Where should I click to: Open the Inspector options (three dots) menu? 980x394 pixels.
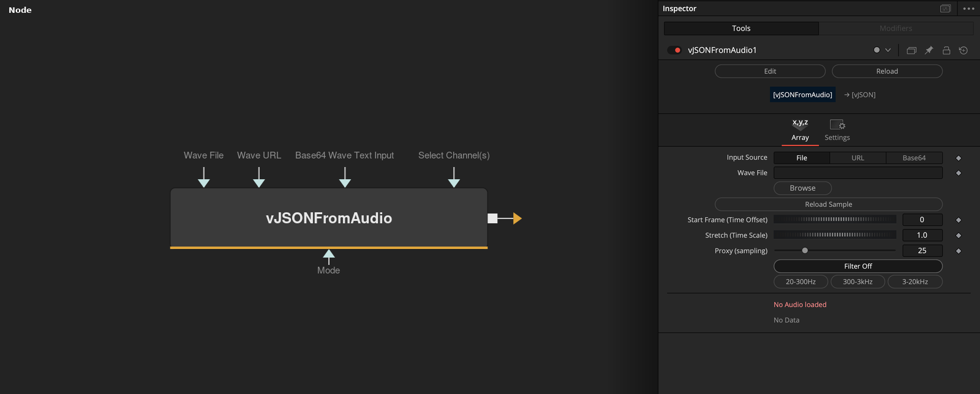(x=968, y=9)
